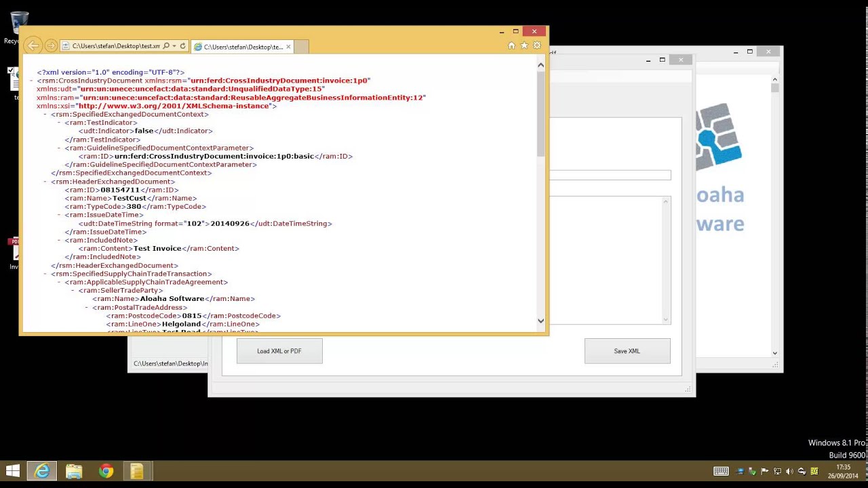Click the TypeCode value 380

coord(134,206)
